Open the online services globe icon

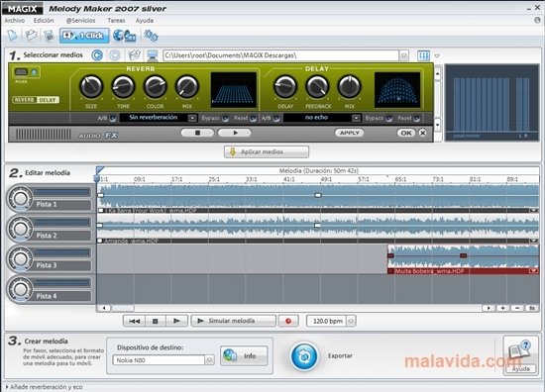[x=124, y=36]
